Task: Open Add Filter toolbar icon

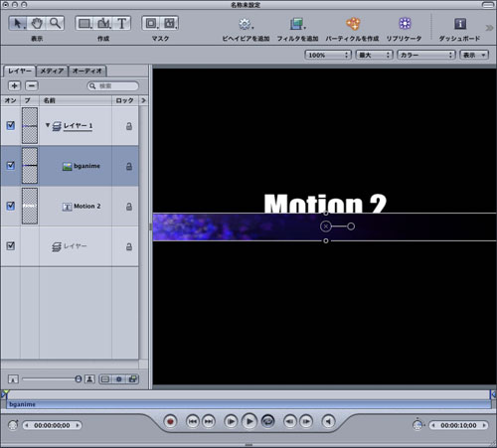Action: (x=297, y=24)
